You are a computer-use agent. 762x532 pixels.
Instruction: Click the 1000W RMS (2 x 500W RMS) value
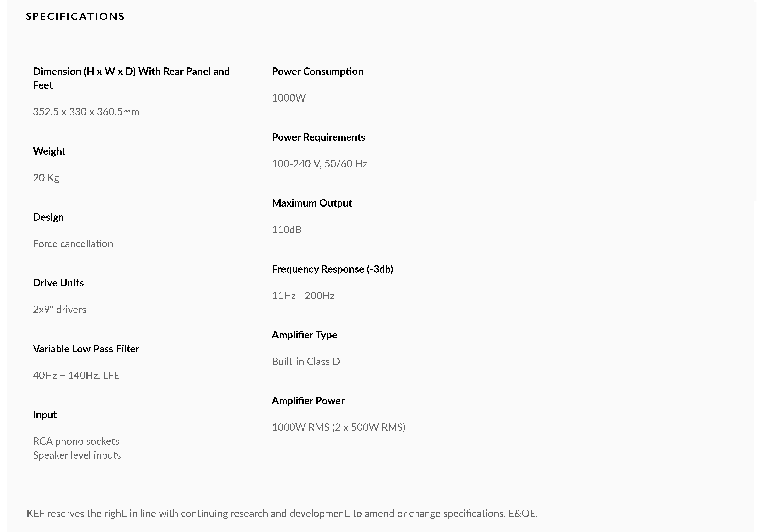338,427
